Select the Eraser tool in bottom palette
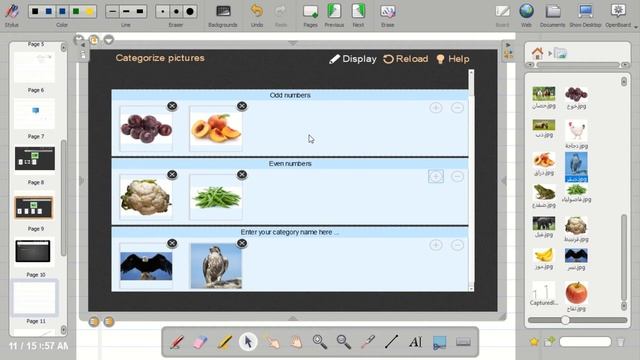The height and width of the screenshot is (360, 640). click(x=200, y=342)
